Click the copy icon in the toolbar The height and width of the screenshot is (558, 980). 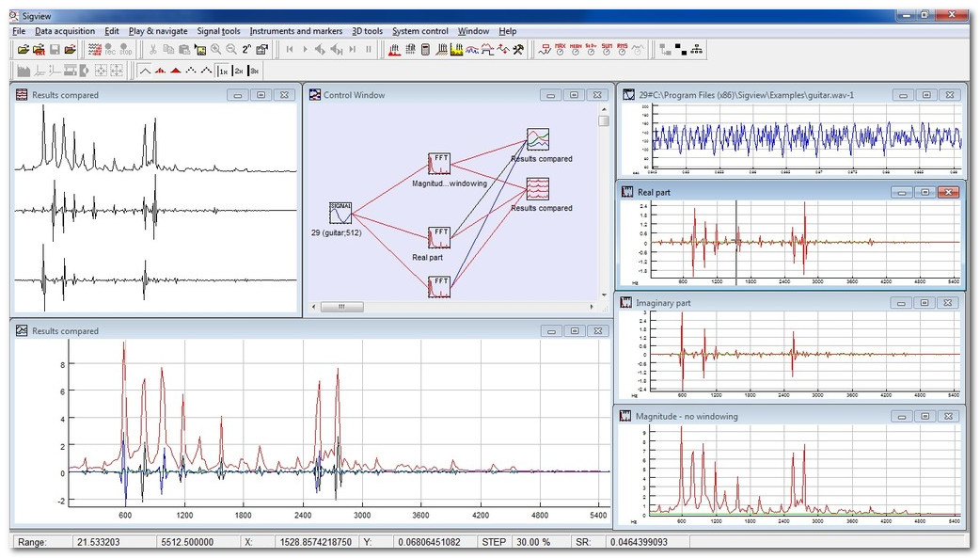point(168,50)
